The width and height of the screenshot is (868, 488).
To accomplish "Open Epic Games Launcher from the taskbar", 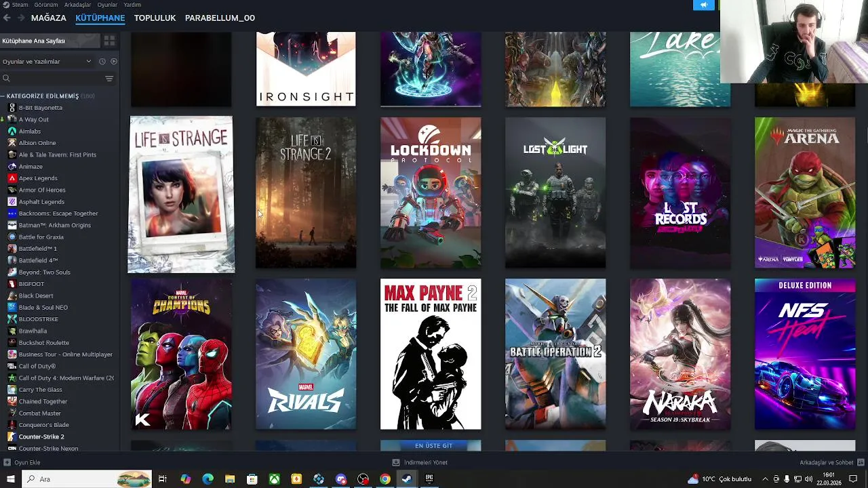I will (x=429, y=479).
